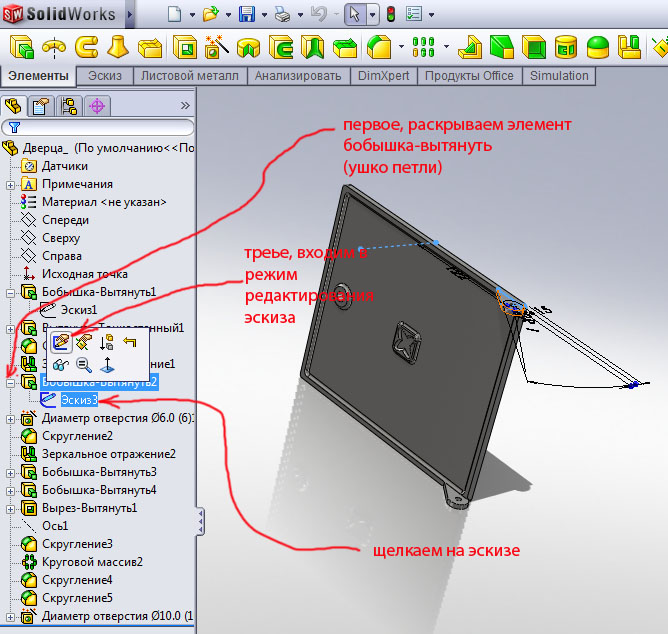Open the ConfigurationManager panel tab
668x634 pixels.
click(x=68, y=105)
